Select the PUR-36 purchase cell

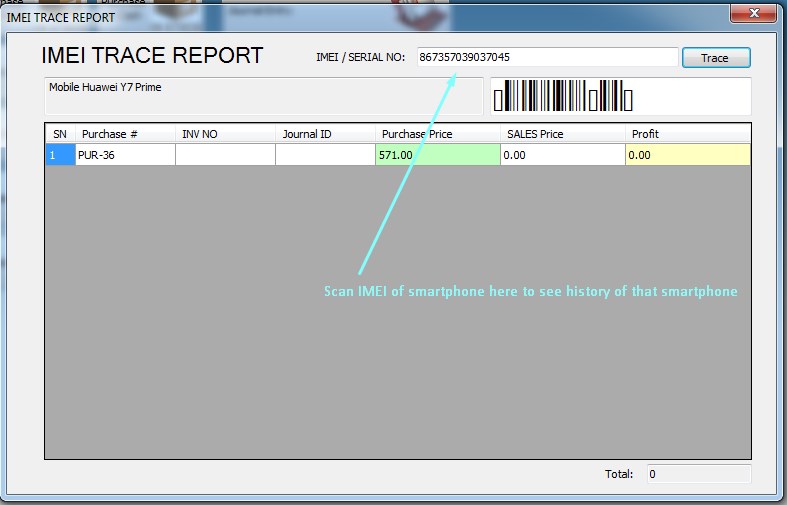coord(125,155)
